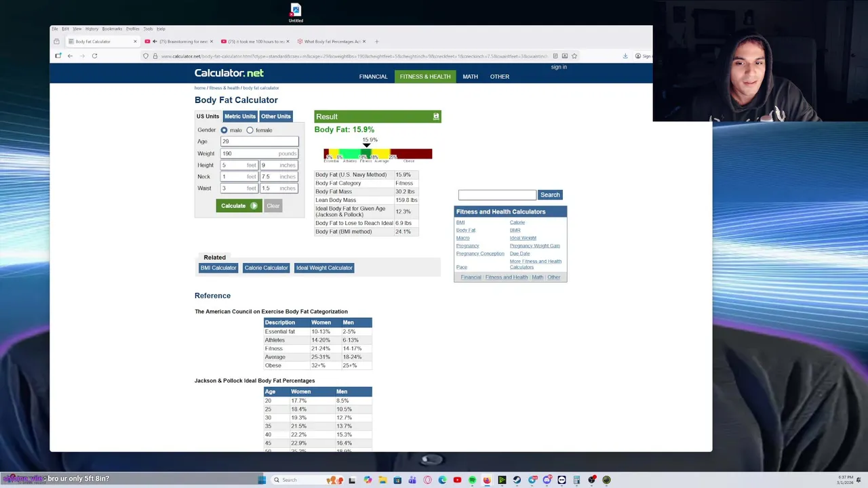Switch to the 'What Body Fat Percentages' tab
Viewport: 868px width, 488px height.
point(332,41)
